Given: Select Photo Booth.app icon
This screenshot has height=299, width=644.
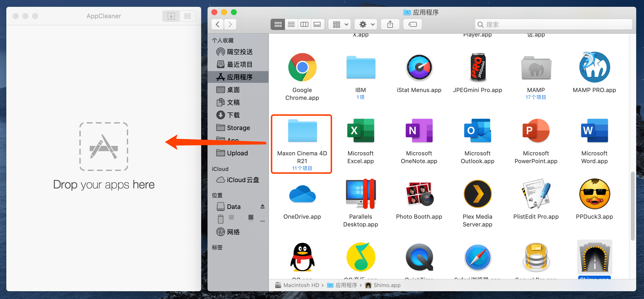Looking at the screenshot, I should point(419,194).
